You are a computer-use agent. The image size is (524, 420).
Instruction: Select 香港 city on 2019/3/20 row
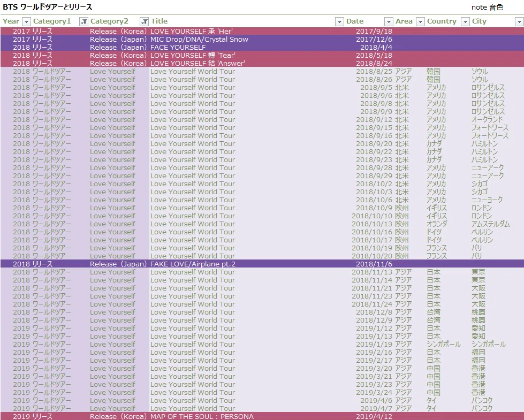[x=478, y=368]
